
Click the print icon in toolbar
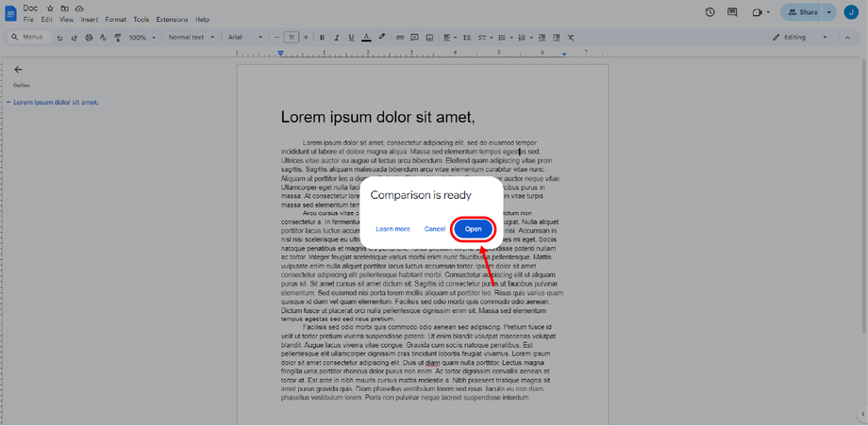tap(89, 38)
